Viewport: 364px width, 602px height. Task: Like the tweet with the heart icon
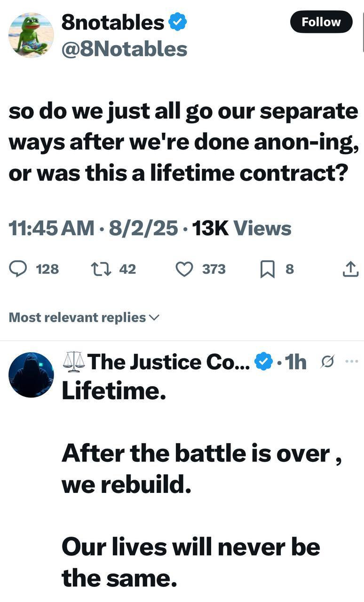point(184,269)
